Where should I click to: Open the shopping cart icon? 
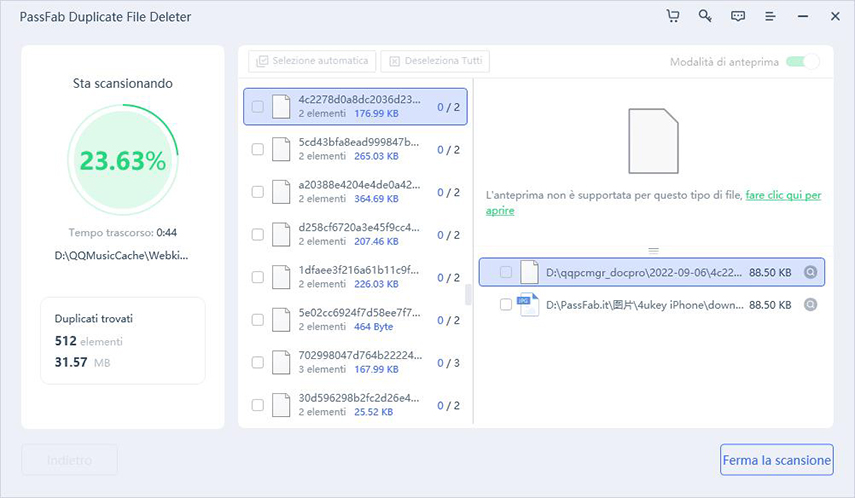coord(673,17)
